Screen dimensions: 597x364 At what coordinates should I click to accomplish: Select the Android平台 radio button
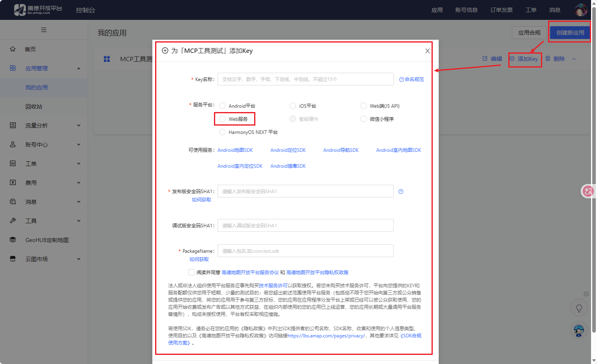223,106
